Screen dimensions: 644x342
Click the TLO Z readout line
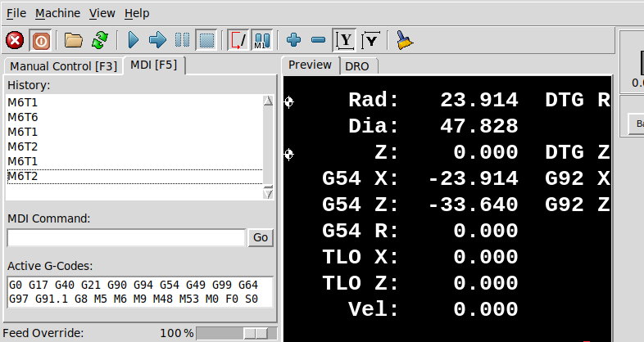point(420,284)
